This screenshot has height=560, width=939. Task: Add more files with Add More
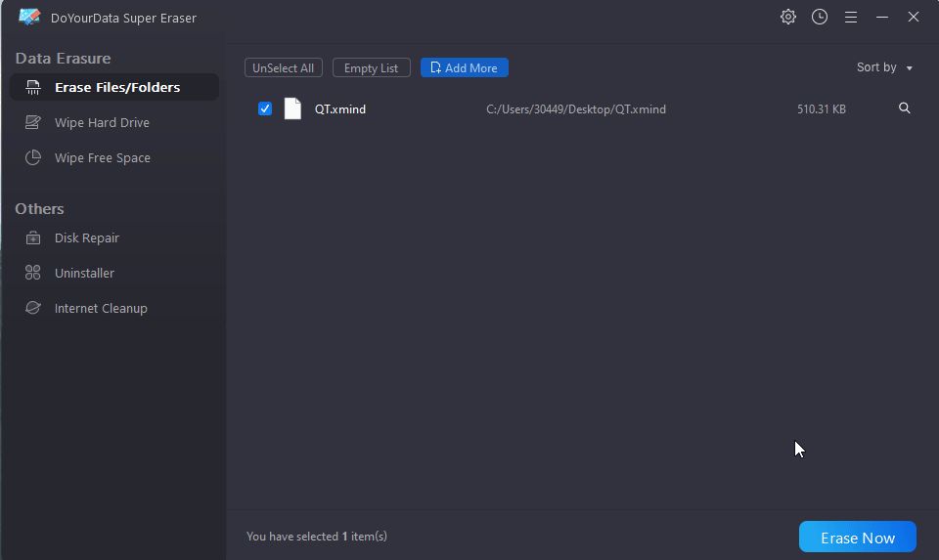[464, 67]
